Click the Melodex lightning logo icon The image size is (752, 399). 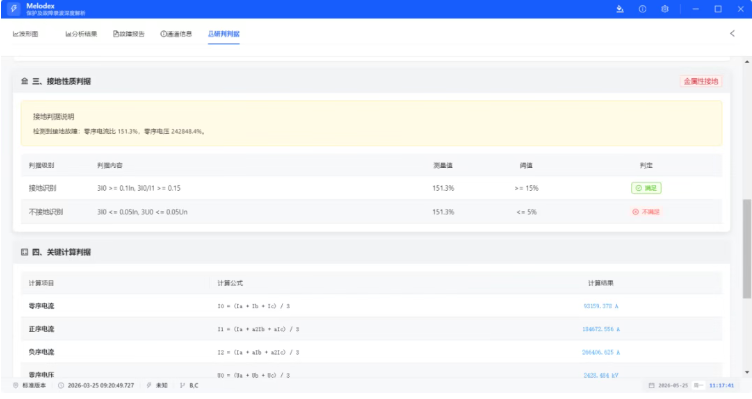pos(13,9)
